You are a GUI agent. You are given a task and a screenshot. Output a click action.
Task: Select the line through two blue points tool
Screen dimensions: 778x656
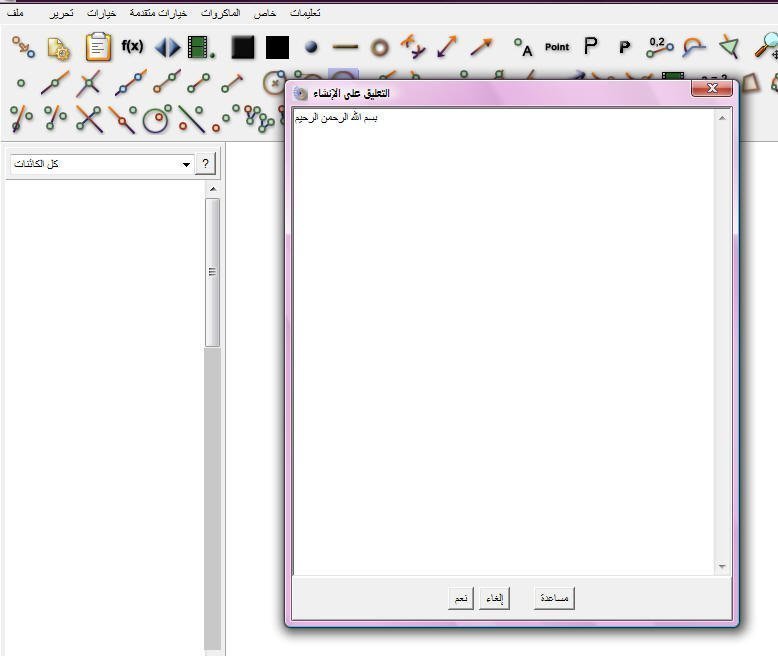pos(130,82)
